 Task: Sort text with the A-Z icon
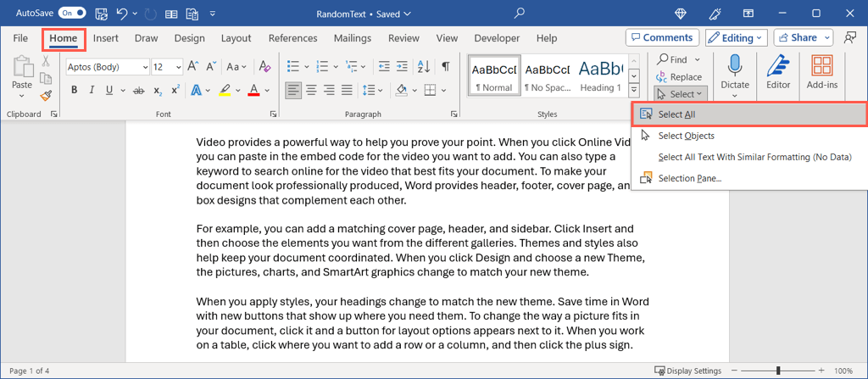(x=424, y=66)
